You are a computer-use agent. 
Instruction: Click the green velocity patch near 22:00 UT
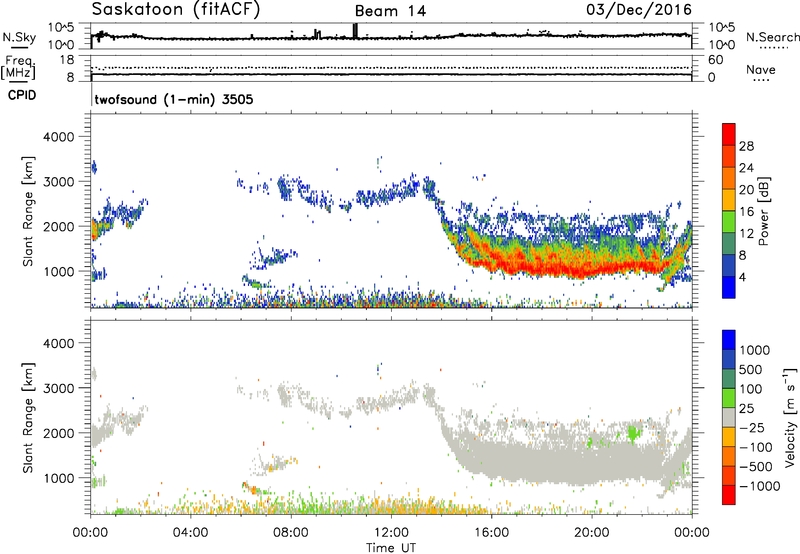point(634,434)
